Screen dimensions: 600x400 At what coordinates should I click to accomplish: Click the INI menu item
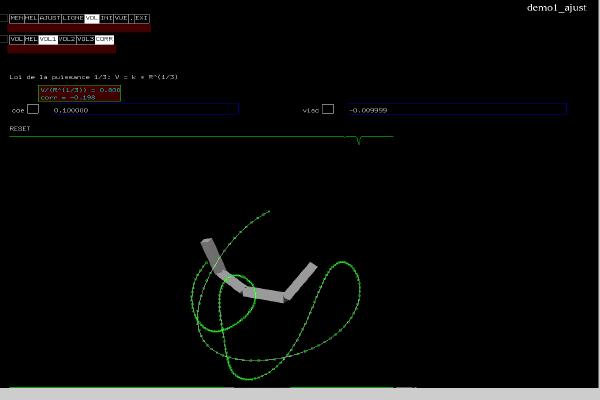coord(106,18)
